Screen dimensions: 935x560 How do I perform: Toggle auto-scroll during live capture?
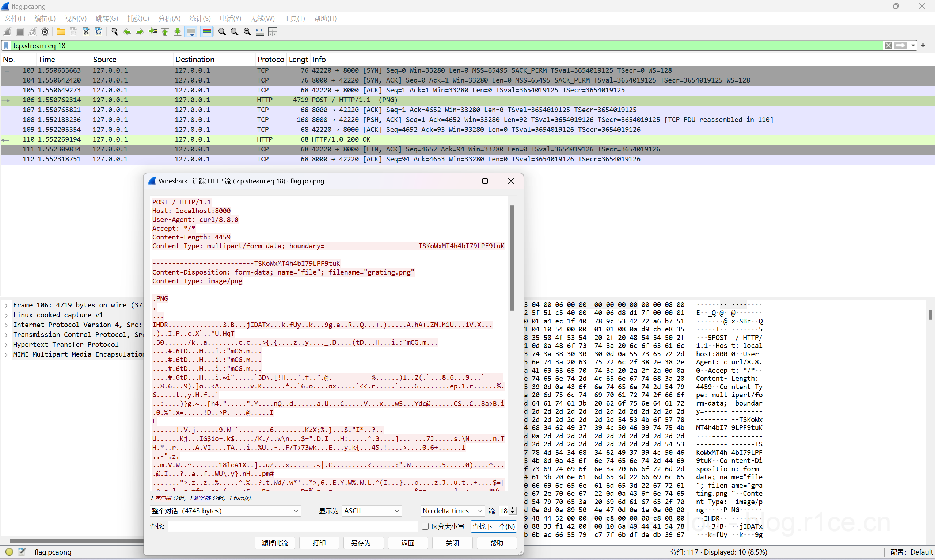coord(191,32)
